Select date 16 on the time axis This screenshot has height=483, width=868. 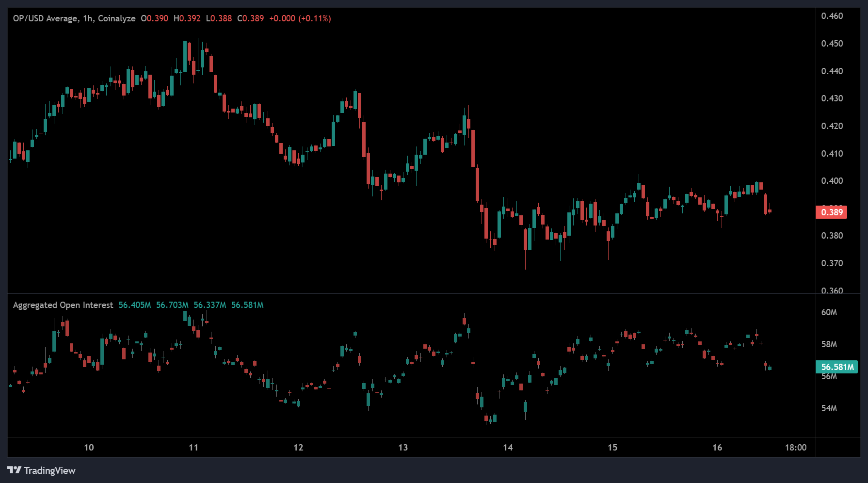(717, 447)
